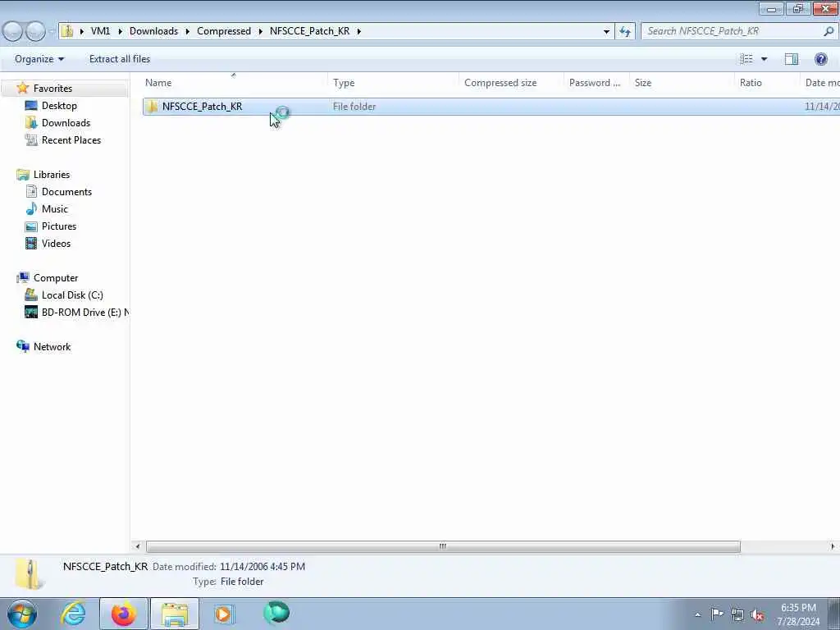This screenshot has height=630, width=840.
Task: Open the Organize menu
Action: coord(39,59)
